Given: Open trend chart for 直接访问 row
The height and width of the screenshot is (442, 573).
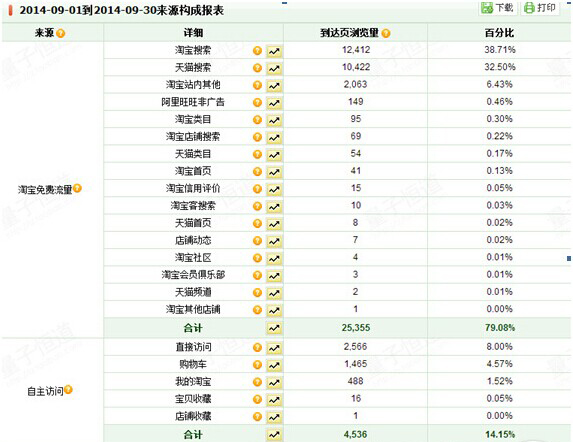Looking at the screenshot, I should tap(274, 348).
